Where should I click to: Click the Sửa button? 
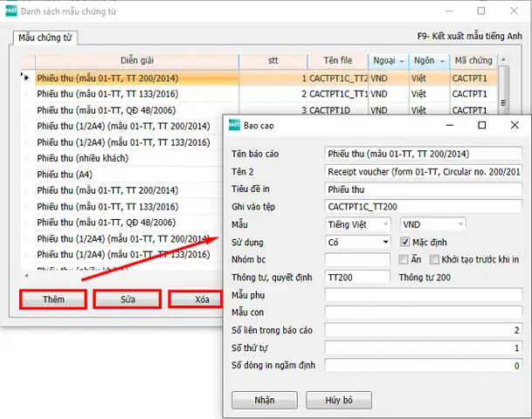tap(128, 299)
